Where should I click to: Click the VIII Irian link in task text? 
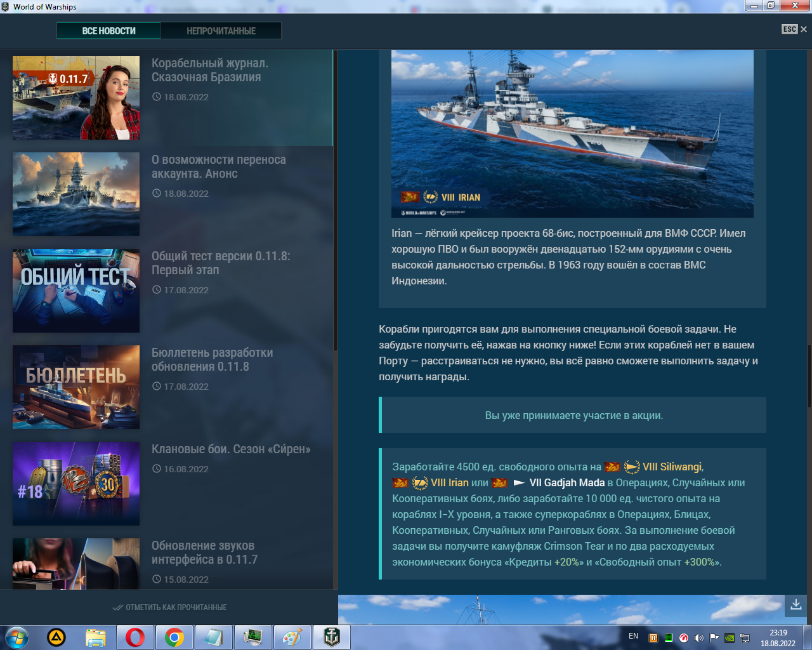(450, 482)
